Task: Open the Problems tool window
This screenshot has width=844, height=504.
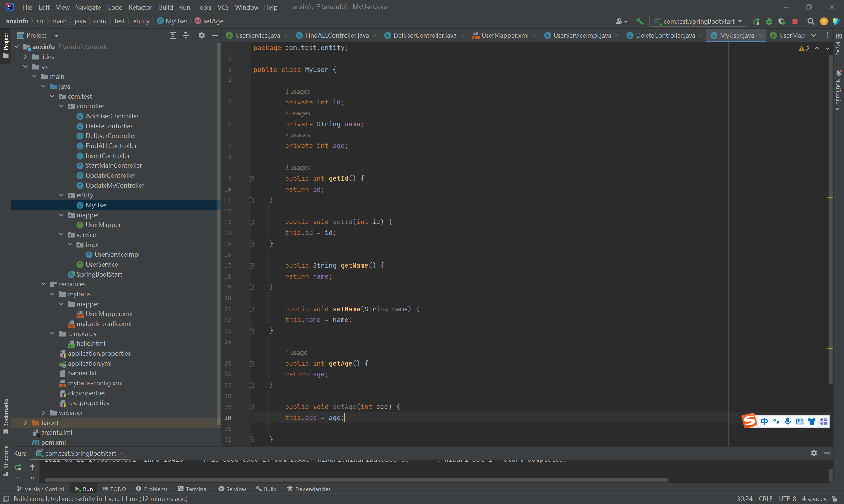Action: click(x=152, y=489)
